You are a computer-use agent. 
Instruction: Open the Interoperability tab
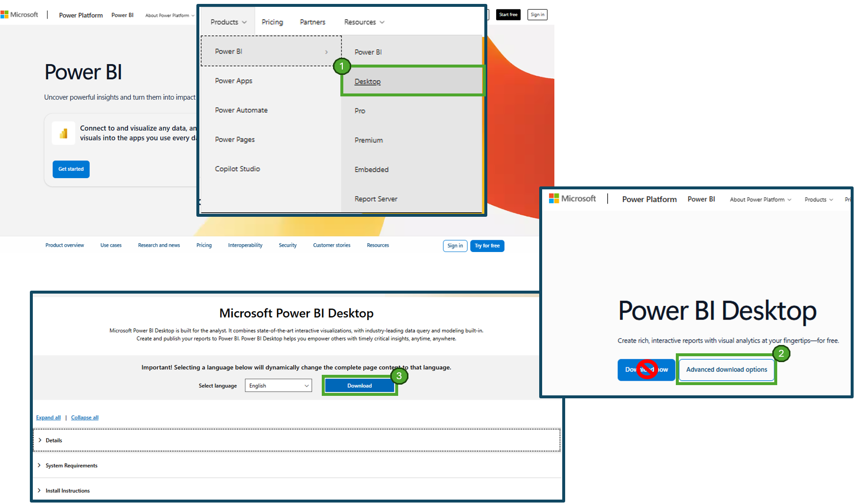coord(245,245)
